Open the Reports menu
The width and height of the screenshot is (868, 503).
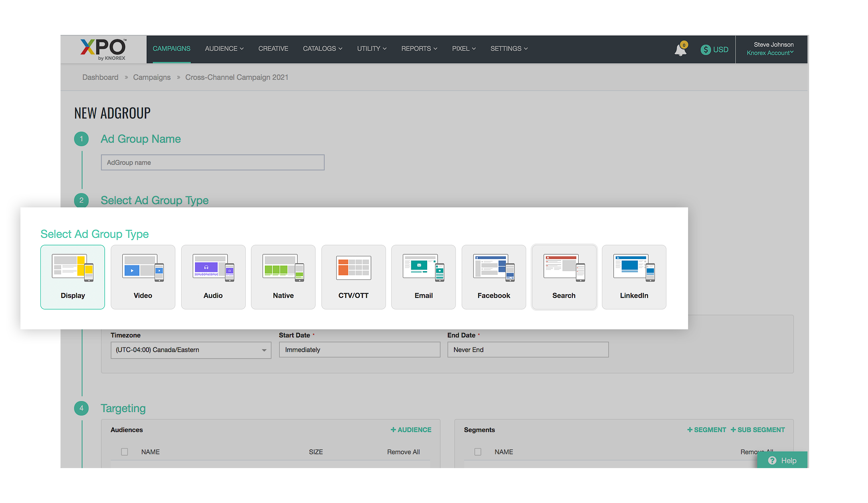418,49
